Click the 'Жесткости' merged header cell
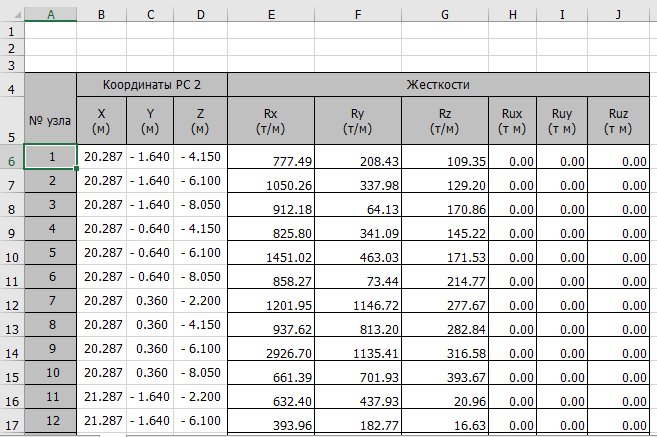 pyautogui.click(x=438, y=85)
